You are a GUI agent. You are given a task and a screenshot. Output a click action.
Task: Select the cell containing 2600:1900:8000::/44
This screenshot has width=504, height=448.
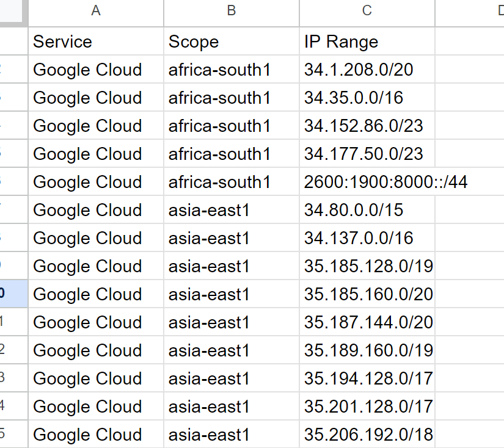click(365, 182)
